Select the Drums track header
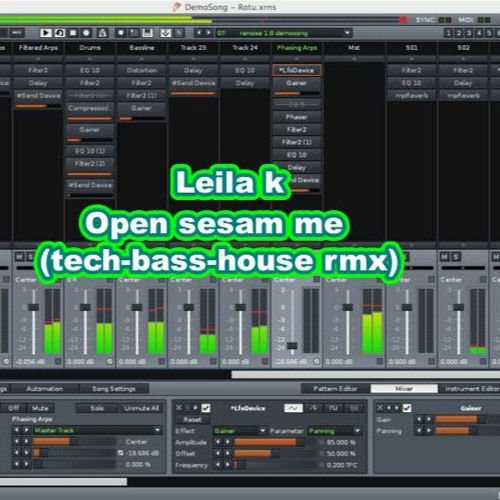Viewport: 500px width, 500px height. [90, 48]
